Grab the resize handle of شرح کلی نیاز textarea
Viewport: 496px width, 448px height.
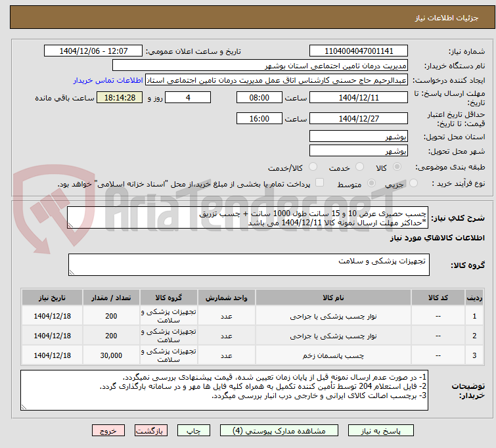70,225
